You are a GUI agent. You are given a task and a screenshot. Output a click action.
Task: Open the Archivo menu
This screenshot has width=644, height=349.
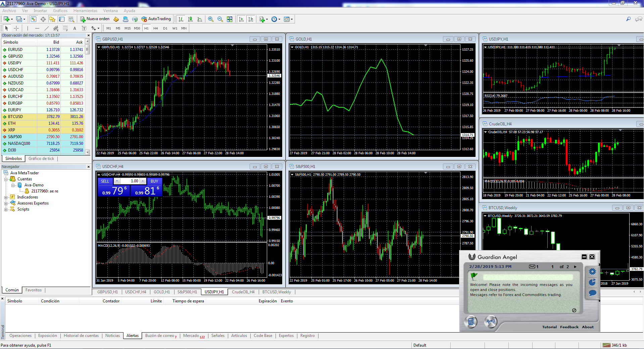point(9,11)
